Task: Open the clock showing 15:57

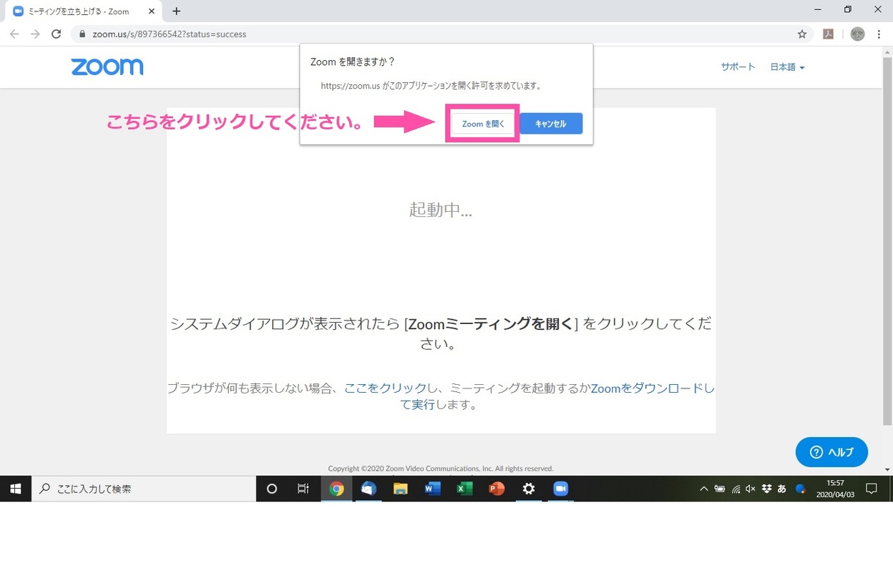Action: 835,489
